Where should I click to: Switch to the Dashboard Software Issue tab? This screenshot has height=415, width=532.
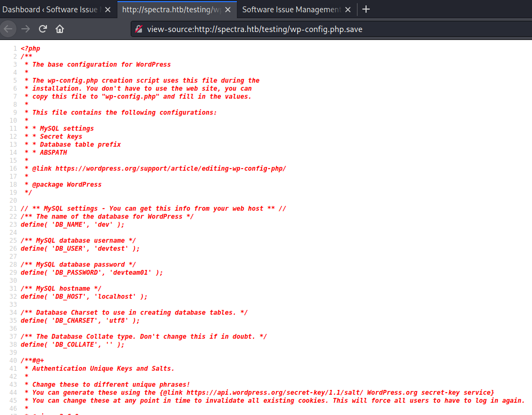tap(51, 10)
